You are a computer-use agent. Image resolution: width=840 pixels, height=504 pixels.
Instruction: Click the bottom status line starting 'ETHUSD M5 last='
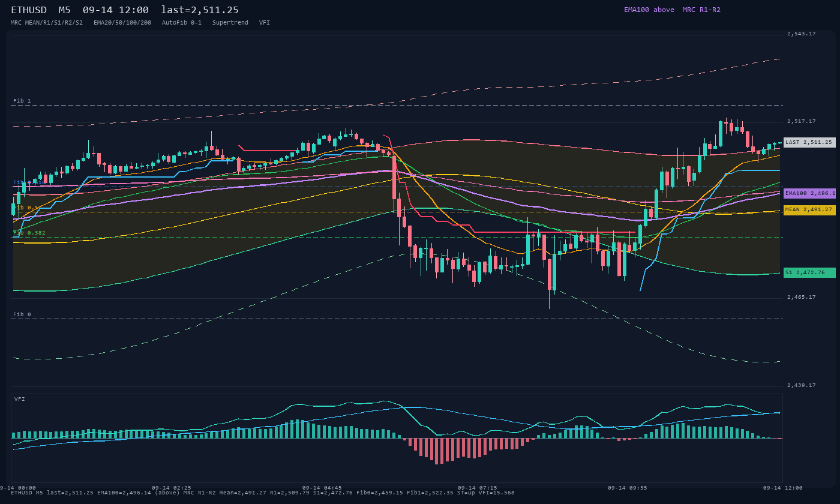coord(263,493)
